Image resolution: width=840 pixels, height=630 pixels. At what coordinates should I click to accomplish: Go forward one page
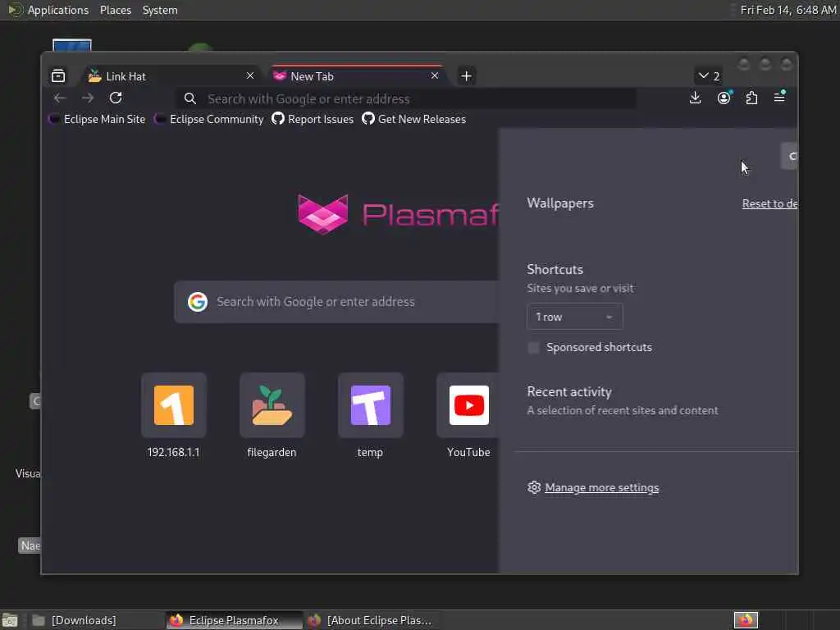coord(88,98)
